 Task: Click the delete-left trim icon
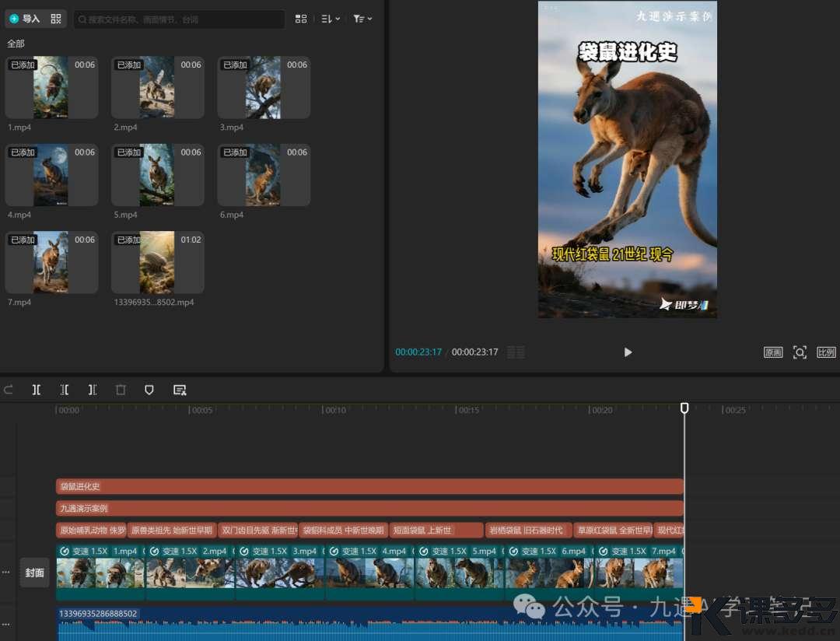[x=65, y=390]
